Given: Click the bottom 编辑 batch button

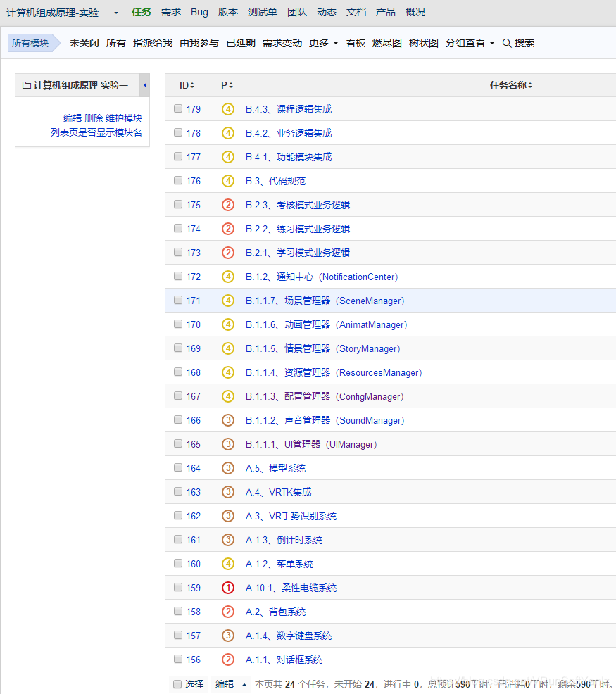Looking at the screenshot, I should tap(225, 684).
